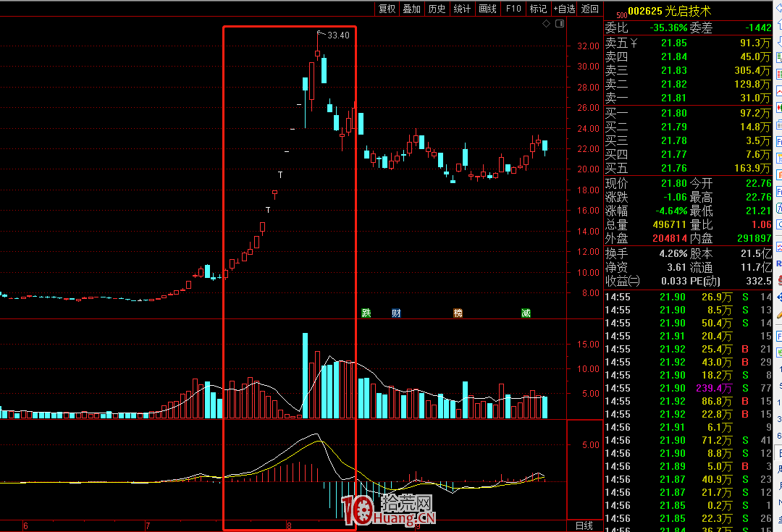The image size is (782, 532).
Task: Click the 涨幅 value -4.64%
Action: click(x=671, y=211)
